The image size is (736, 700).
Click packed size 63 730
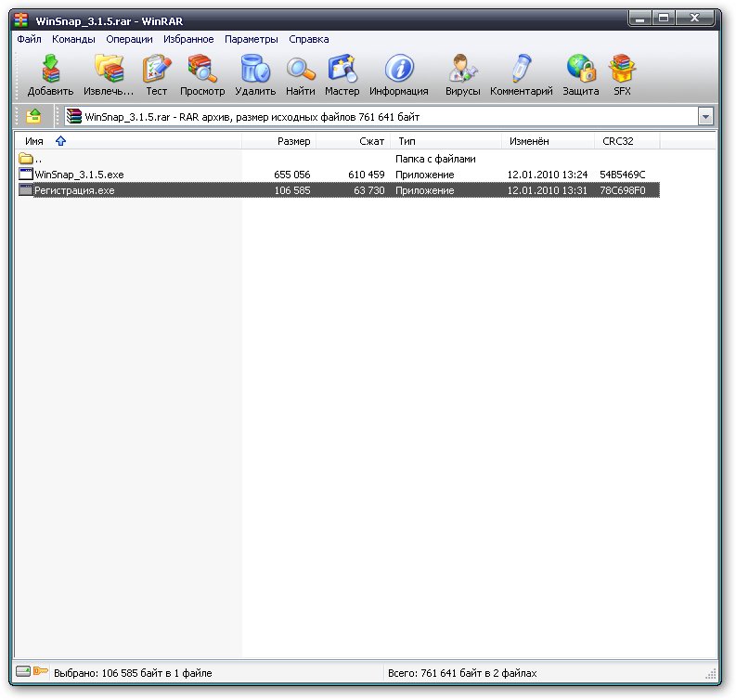(369, 190)
